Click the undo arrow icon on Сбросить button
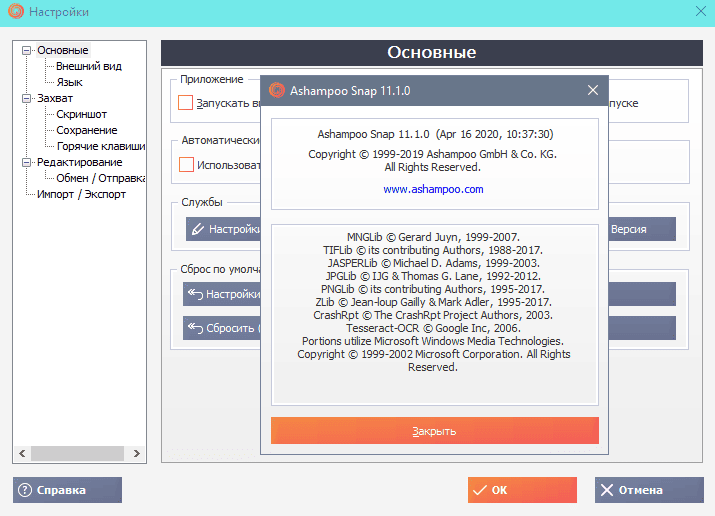This screenshot has height=516, width=715. point(195,328)
